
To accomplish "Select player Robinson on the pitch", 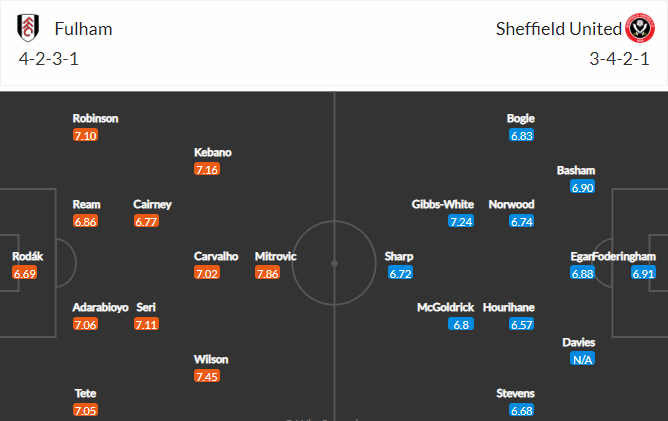I will click(x=95, y=118).
